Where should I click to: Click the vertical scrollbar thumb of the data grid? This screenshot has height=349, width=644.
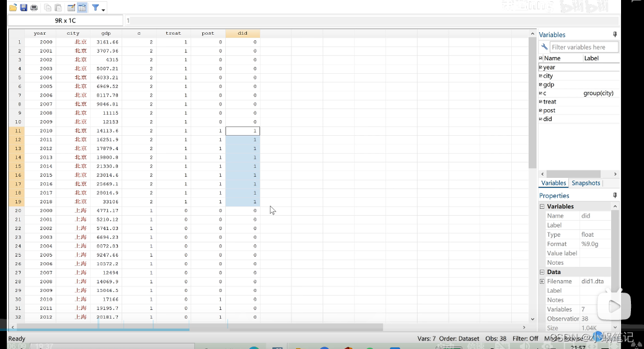(533, 103)
